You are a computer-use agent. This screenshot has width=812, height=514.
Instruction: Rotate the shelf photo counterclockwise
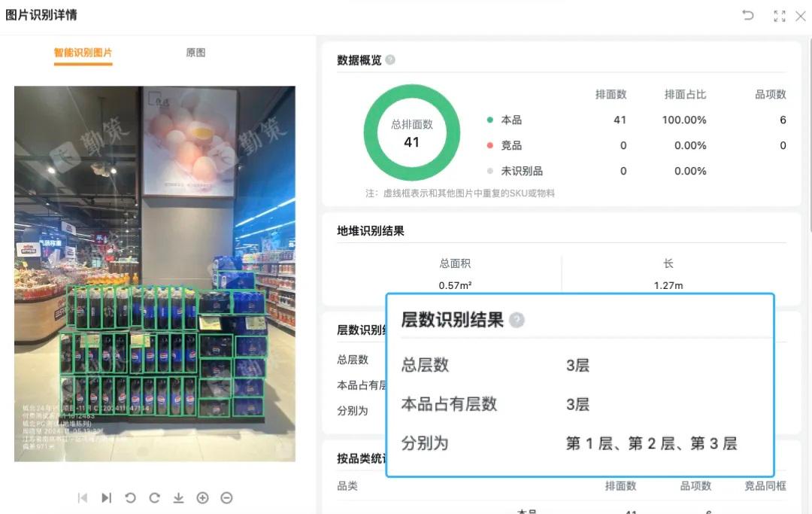tap(130, 497)
